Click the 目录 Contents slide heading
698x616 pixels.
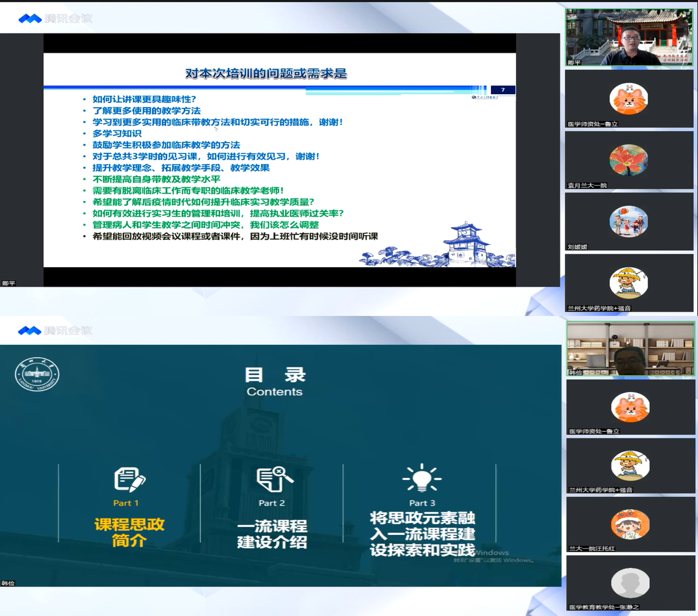coord(274,382)
